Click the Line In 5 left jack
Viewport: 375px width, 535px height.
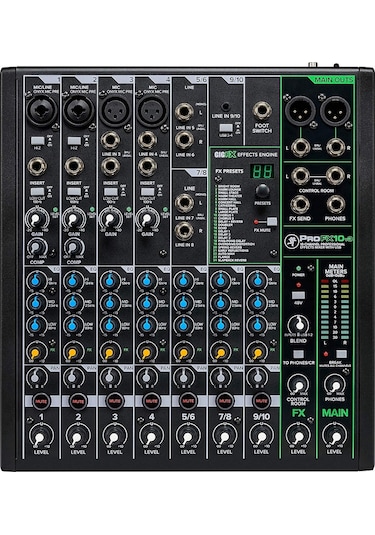184,112
